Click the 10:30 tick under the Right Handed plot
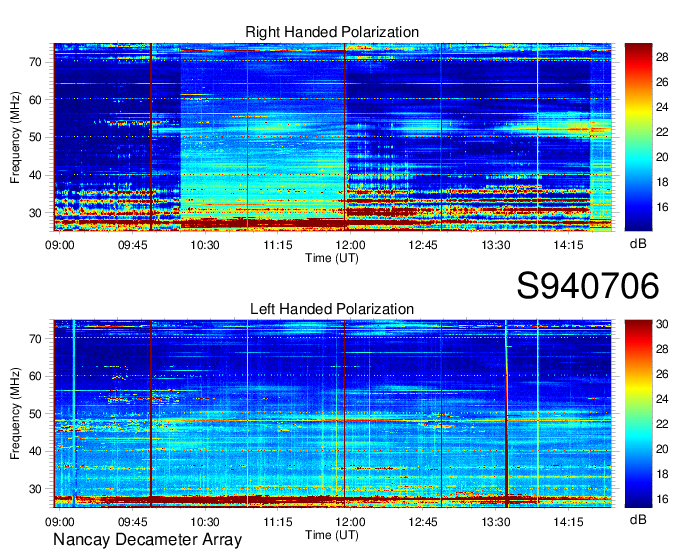680x552 pixels. [x=205, y=245]
